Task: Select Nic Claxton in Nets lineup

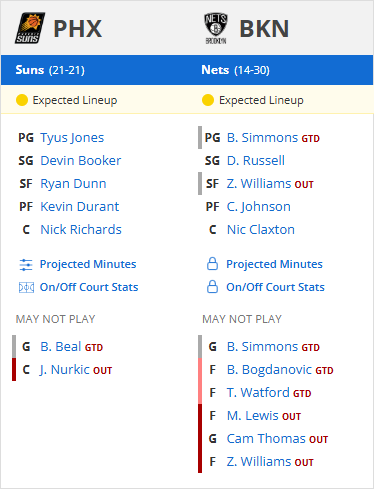Action: (x=261, y=230)
